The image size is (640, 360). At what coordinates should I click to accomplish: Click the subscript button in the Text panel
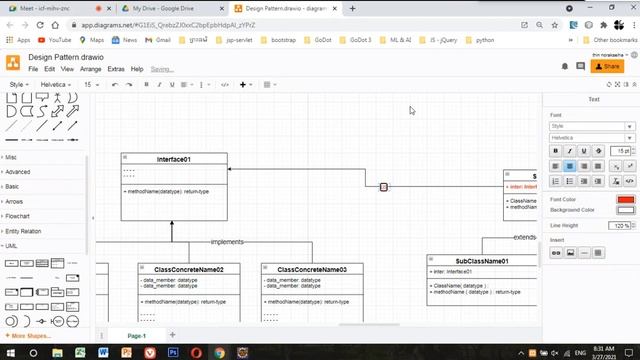click(x=616, y=166)
